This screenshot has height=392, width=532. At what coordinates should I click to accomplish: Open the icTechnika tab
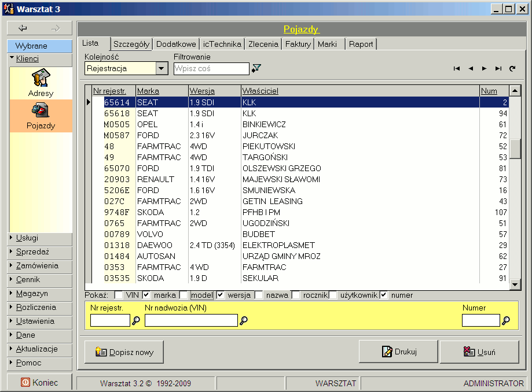click(x=222, y=44)
